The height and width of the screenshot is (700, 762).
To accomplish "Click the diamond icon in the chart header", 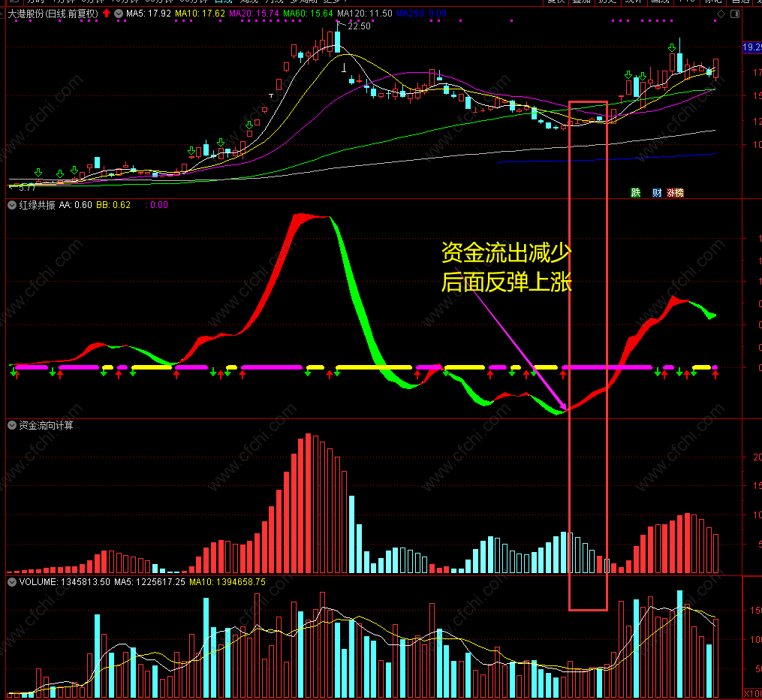I will 721,14.
